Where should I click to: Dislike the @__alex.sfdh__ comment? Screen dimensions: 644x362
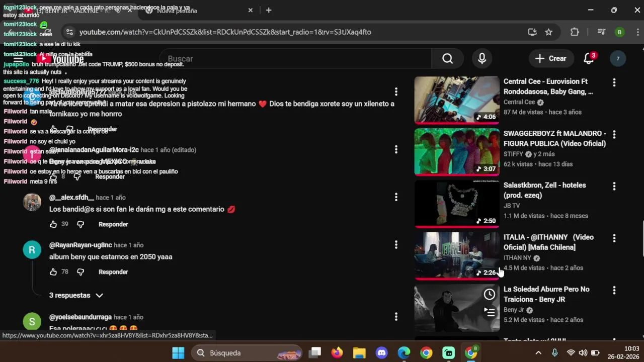tap(80, 224)
